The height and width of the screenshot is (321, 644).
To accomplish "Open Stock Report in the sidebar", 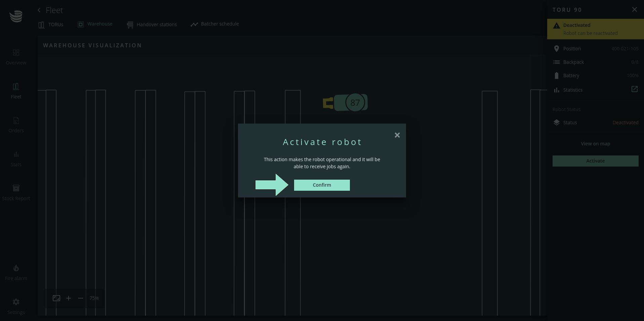I will pos(16,193).
